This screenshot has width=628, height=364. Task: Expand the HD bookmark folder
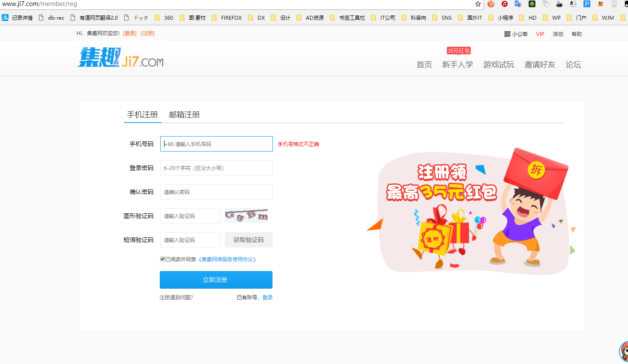coord(528,18)
